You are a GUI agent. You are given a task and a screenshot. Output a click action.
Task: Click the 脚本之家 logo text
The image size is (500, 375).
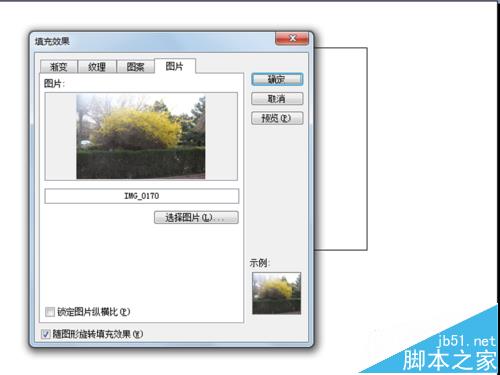tap(449, 360)
